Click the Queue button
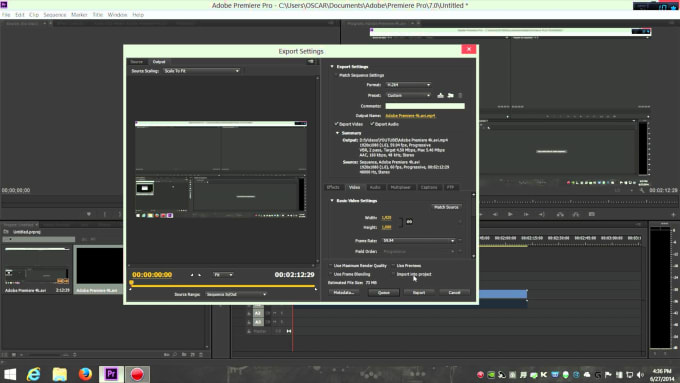The image size is (680, 383). 384,293
